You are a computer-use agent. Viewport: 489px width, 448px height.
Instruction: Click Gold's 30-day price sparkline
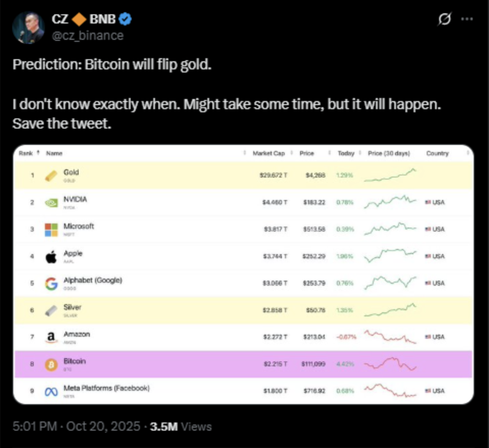click(391, 176)
